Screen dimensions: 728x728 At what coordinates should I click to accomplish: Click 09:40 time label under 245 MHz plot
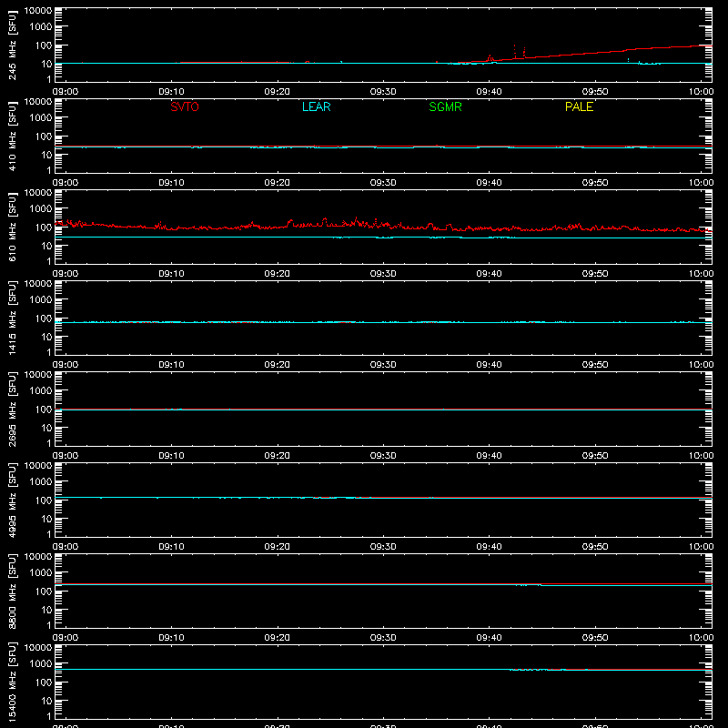[489, 92]
